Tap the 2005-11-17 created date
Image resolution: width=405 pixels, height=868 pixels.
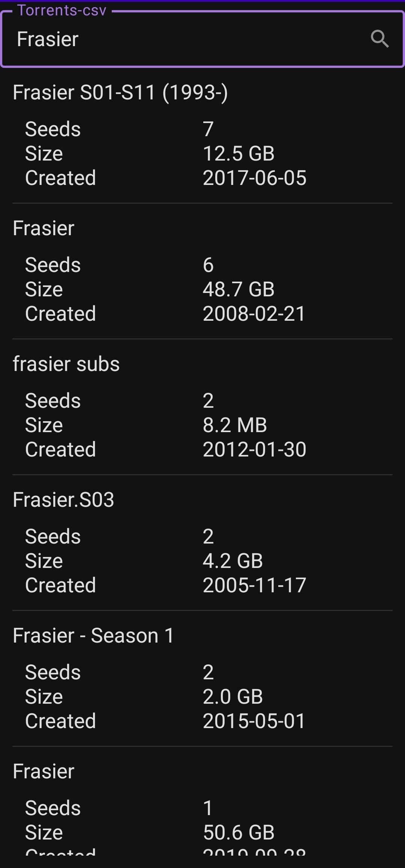click(x=255, y=586)
